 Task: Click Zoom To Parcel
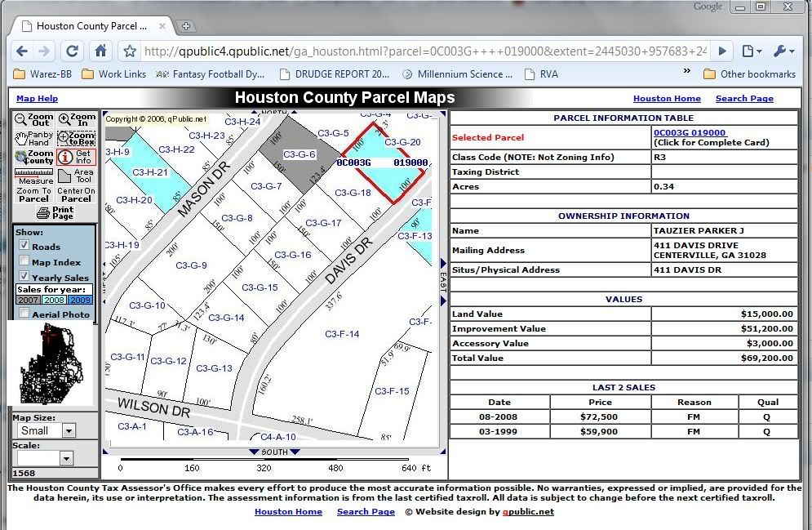coord(33,195)
